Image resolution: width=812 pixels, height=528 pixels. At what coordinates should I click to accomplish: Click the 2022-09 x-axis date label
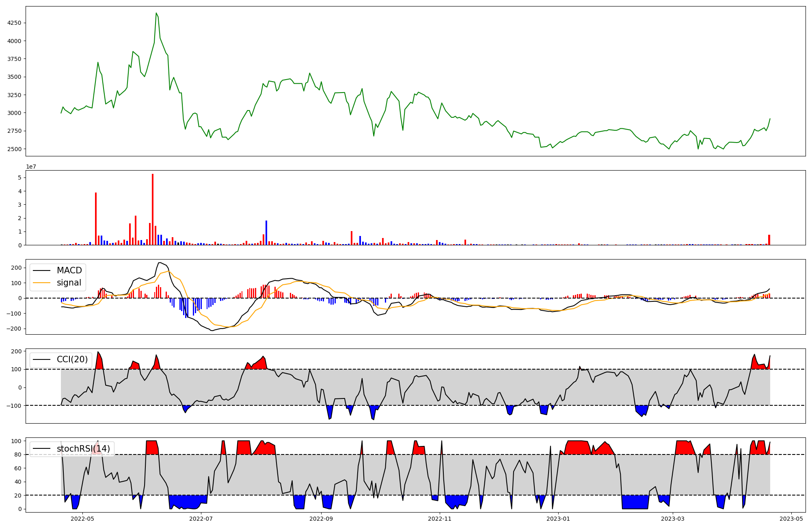tap(321, 519)
